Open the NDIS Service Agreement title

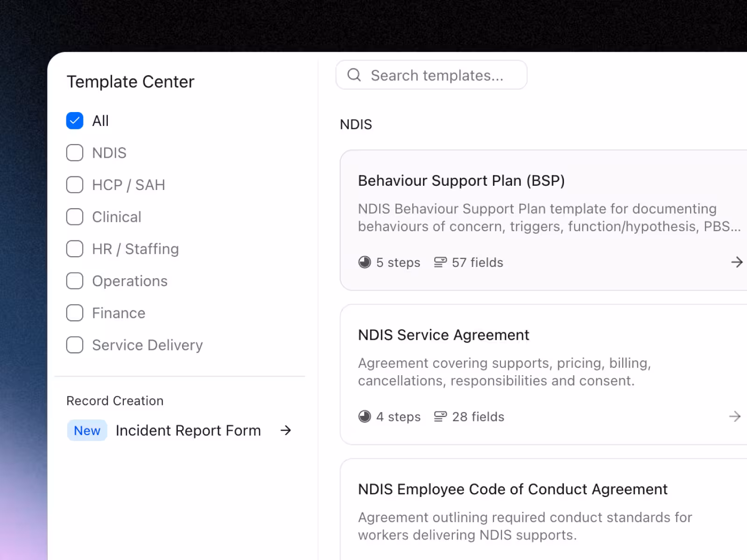pyautogui.click(x=444, y=335)
